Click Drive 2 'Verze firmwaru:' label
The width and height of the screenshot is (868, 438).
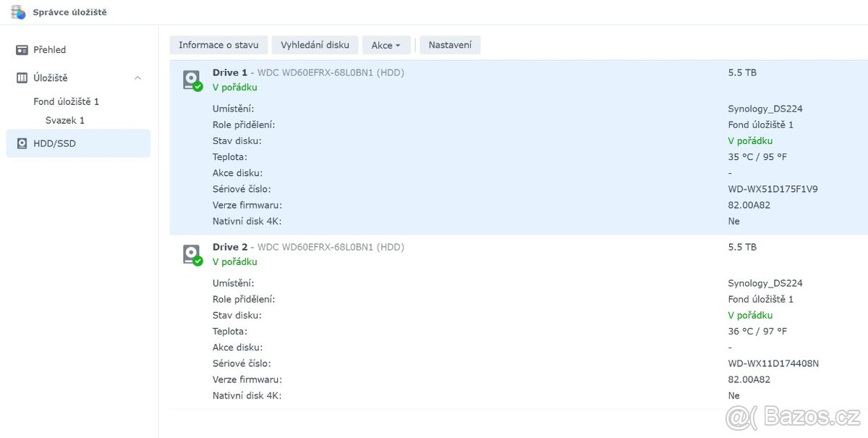(x=247, y=379)
